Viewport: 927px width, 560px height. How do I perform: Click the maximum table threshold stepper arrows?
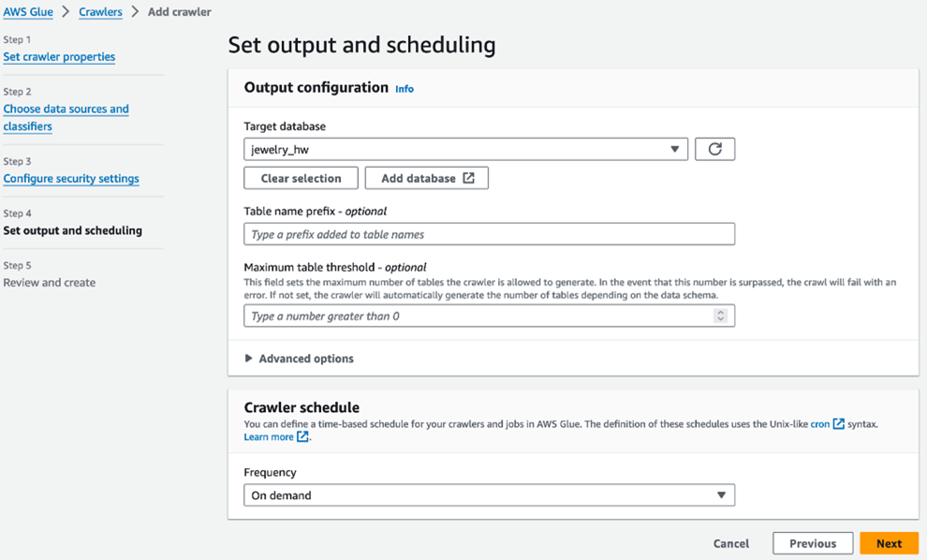coord(720,316)
